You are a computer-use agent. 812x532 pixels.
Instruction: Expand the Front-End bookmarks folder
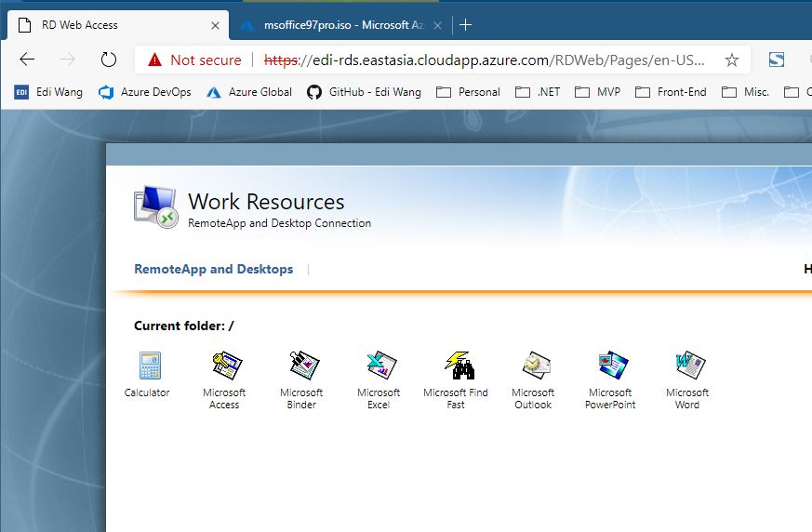click(x=672, y=92)
